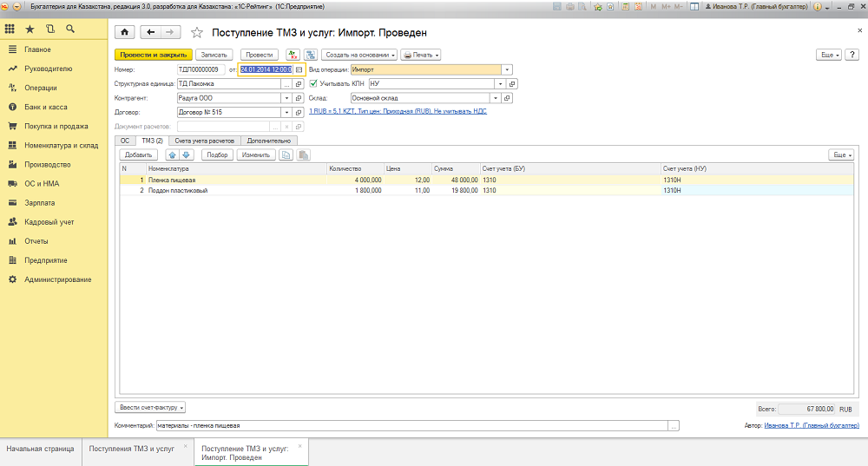Viewport: 868px width, 466px height.
Task: Open currency rate and price type link
Action: (398, 111)
